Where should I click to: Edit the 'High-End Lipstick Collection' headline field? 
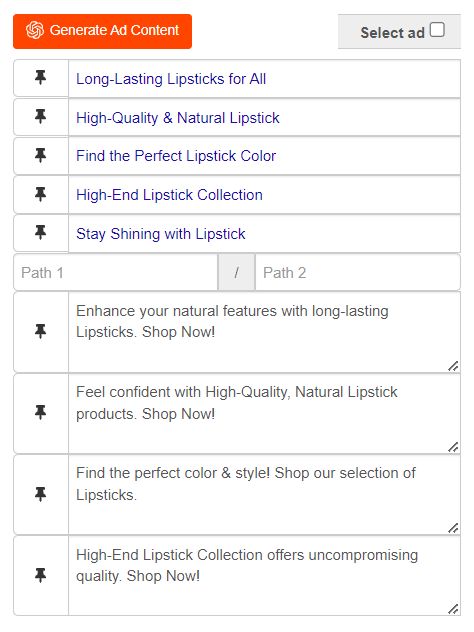(x=264, y=195)
